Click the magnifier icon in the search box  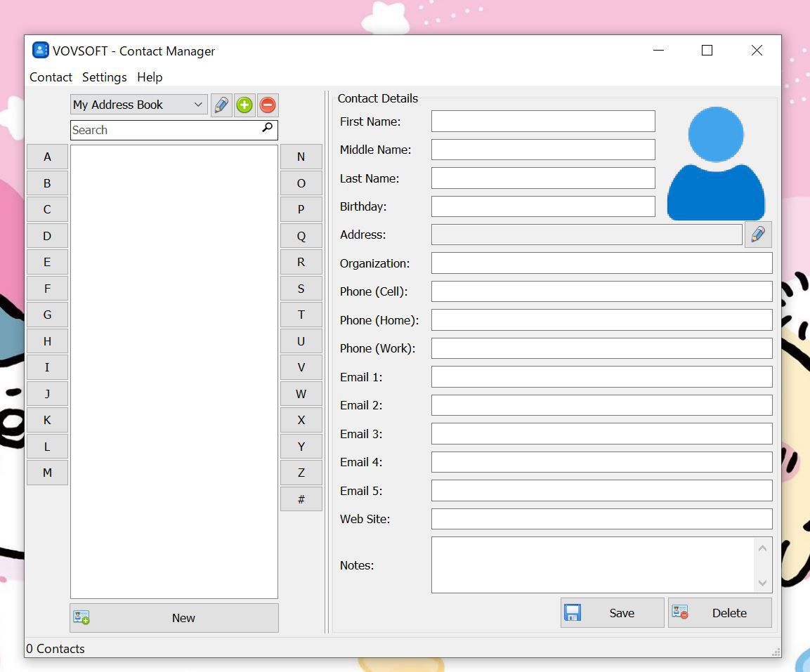click(x=266, y=129)
